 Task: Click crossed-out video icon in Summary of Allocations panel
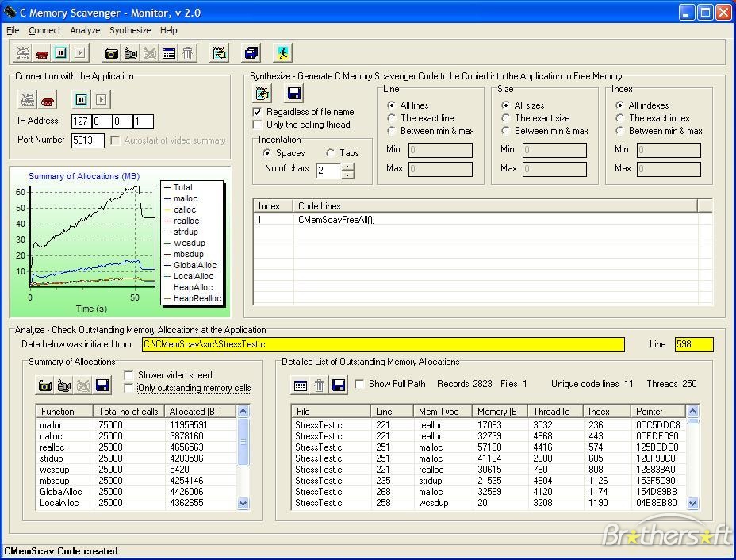83,385
